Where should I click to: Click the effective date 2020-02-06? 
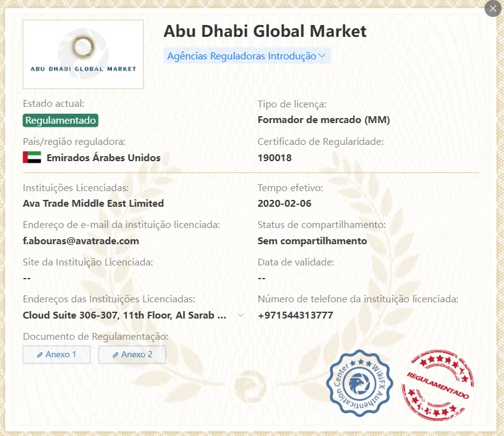(285, 203)
